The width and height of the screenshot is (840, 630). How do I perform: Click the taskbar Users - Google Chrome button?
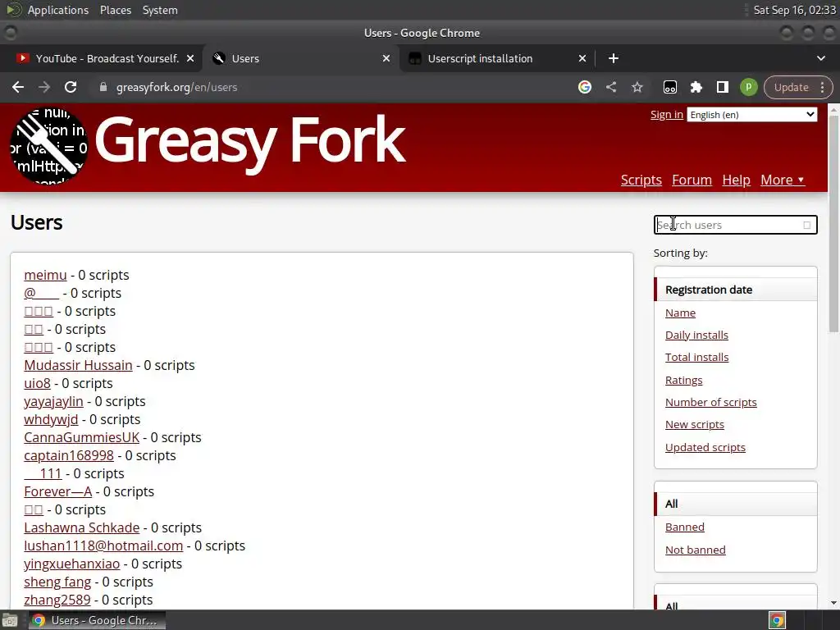pos(97,620)
